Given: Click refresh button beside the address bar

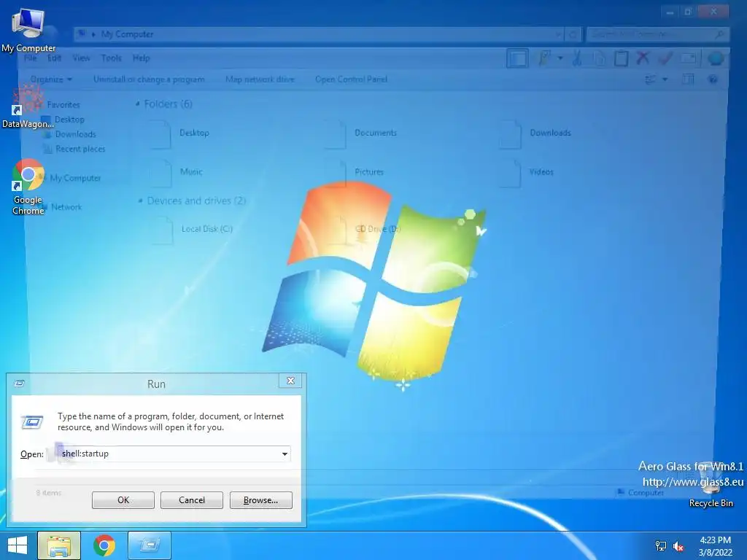Looking at the screenshot, I should (x=573, y=34).
